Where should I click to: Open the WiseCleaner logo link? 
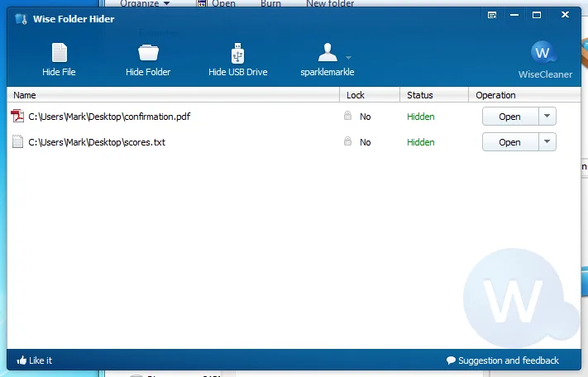(545, 60)
